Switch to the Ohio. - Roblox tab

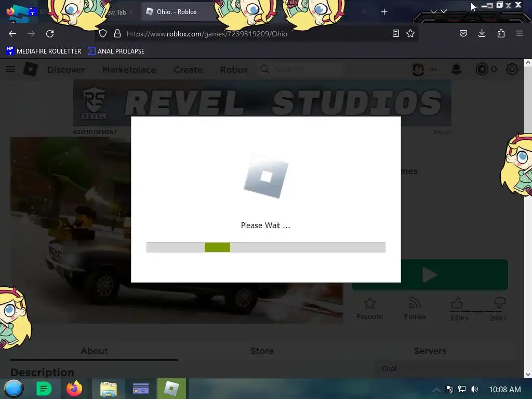click(177, 12)
